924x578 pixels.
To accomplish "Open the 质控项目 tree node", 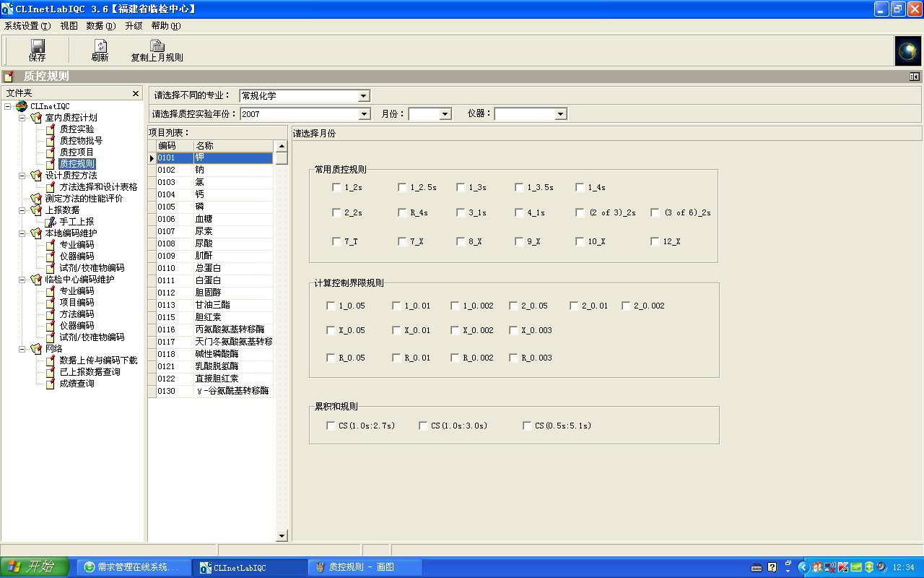I will [77, 152].
